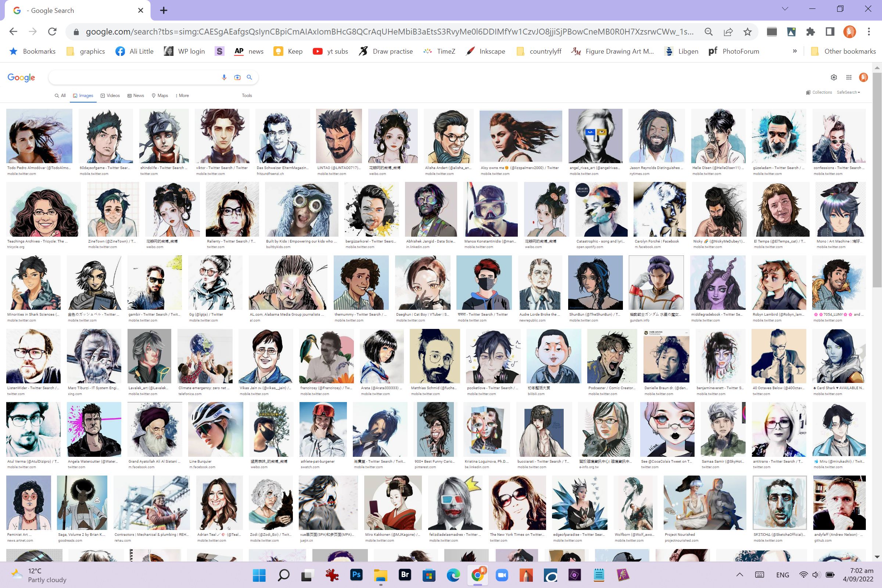Switch to the News search tab

coord(136,96)
